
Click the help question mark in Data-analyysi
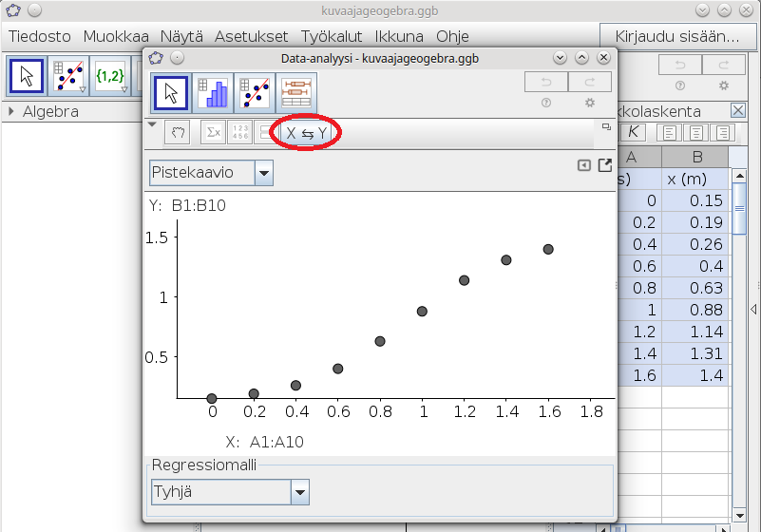546,103
